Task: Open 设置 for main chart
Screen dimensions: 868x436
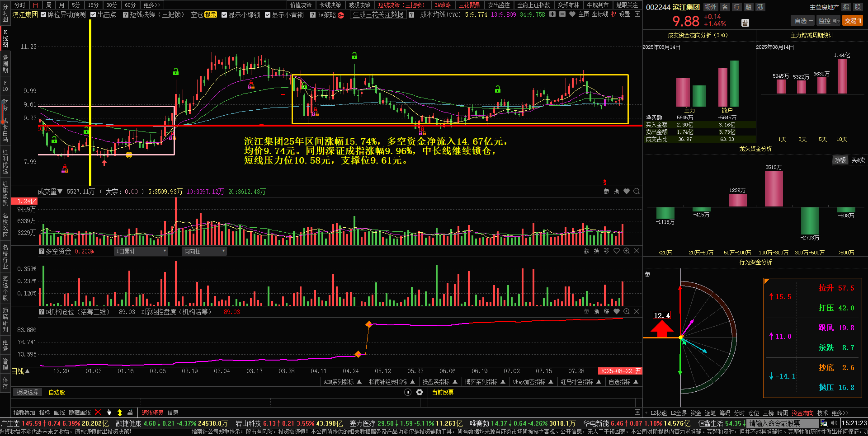Action: click(x=624, y=14)
